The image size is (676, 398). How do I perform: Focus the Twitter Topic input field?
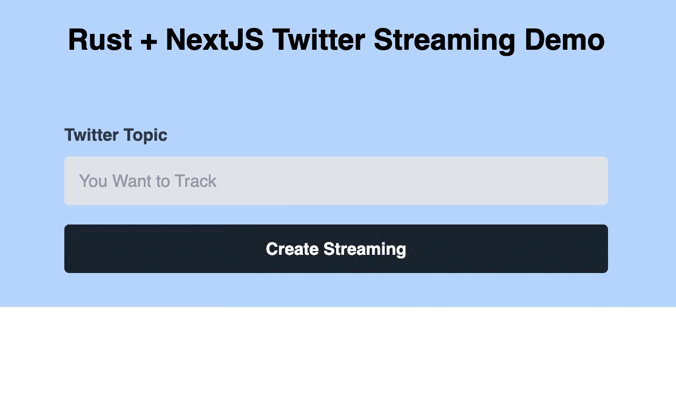pyautogui.click(x=336, y=181)
